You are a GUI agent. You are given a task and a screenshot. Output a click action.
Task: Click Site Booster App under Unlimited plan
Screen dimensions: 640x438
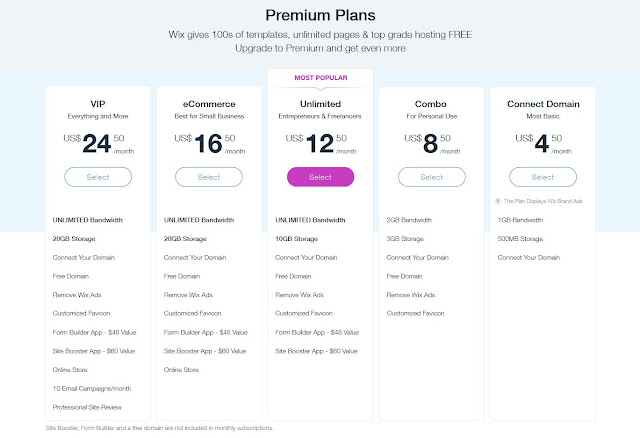pos(316,351)
